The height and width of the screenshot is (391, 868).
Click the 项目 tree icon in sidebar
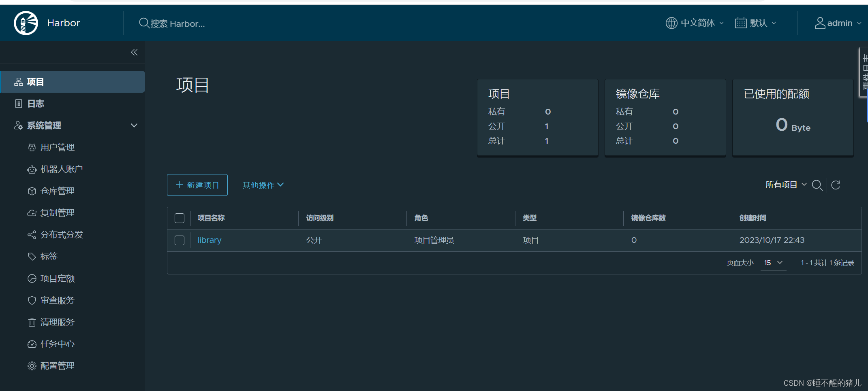[19, 82]
